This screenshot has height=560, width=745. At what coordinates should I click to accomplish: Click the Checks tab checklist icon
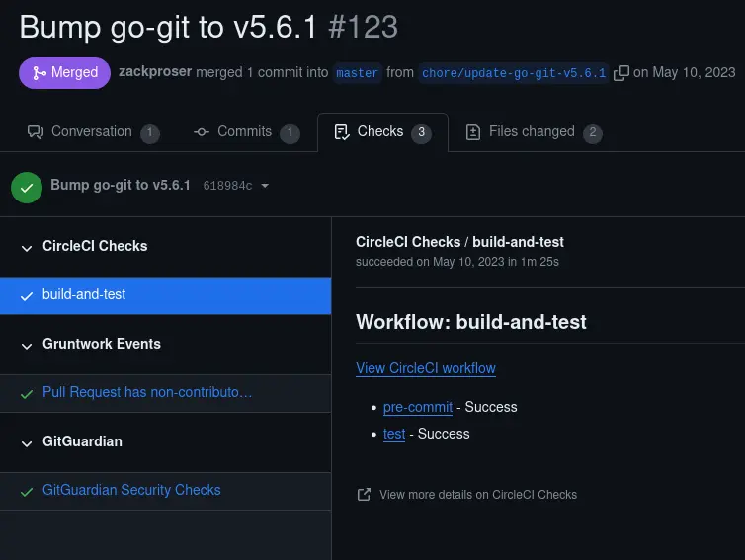(342, 132)
